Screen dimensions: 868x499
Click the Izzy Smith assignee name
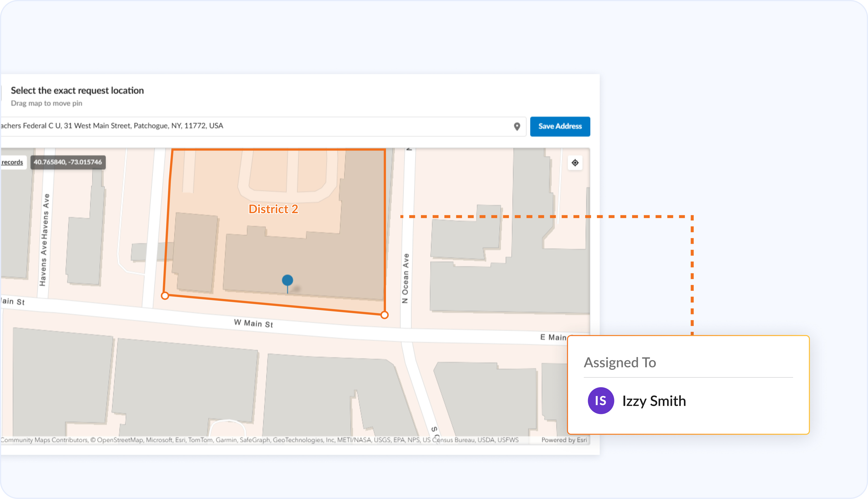click(x=654, y=401)
